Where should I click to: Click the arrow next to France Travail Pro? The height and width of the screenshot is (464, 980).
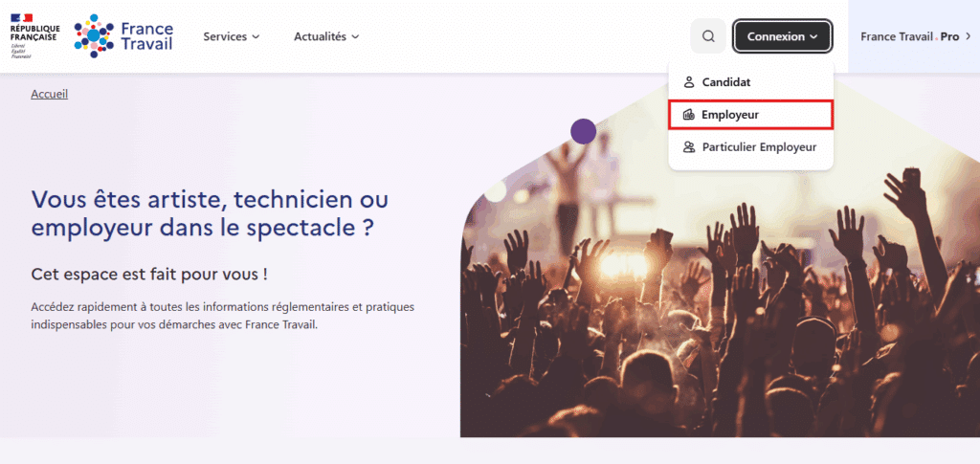[x=969, y=36]
